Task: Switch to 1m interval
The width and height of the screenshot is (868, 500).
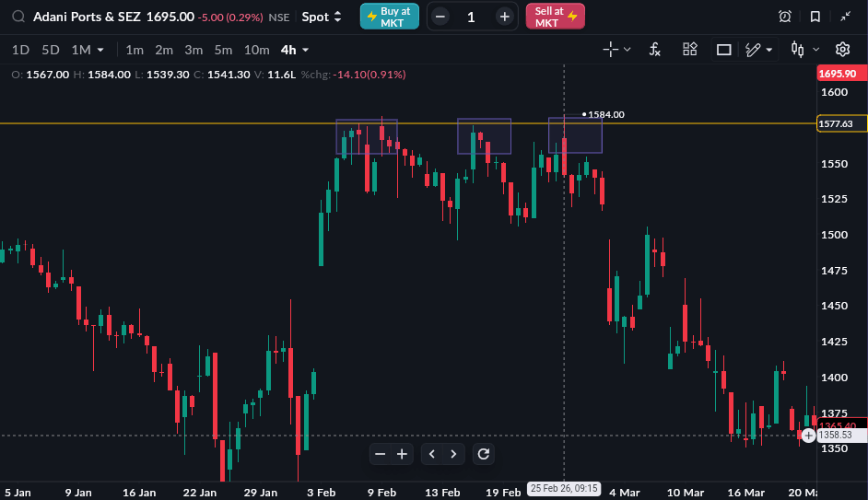Action: pos(135,50)
